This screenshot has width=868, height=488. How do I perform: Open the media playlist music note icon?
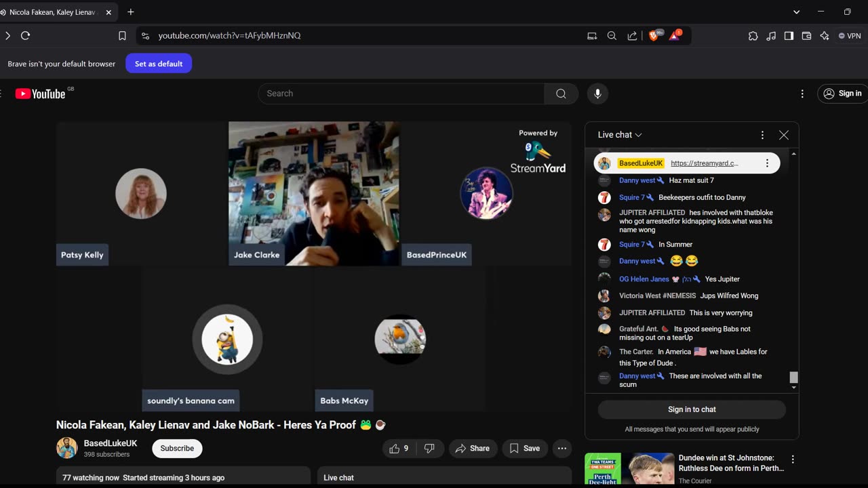click(x=771, y=36)
